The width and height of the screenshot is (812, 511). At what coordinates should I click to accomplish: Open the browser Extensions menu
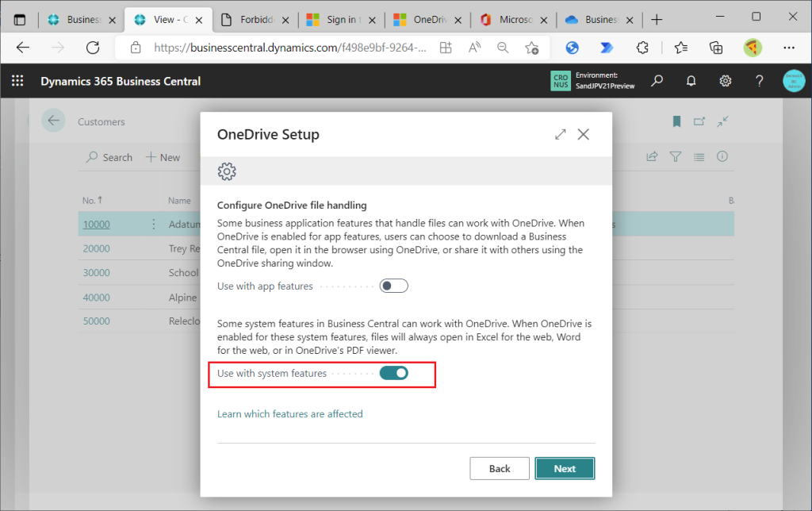[x=642, y=48]
